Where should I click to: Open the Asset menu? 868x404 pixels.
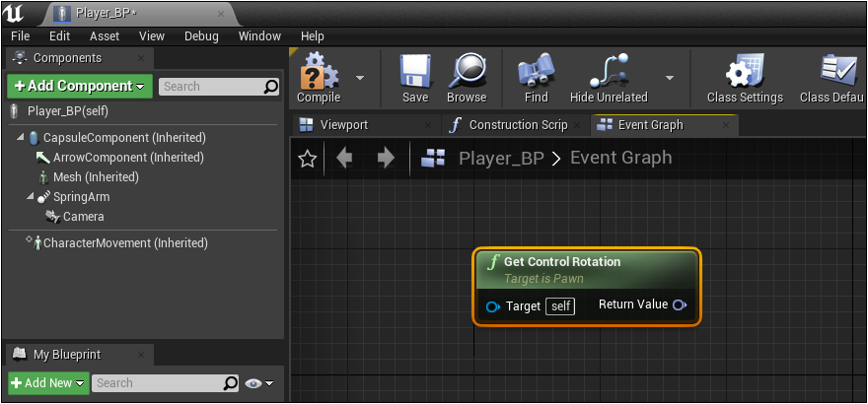click(105, 35)
